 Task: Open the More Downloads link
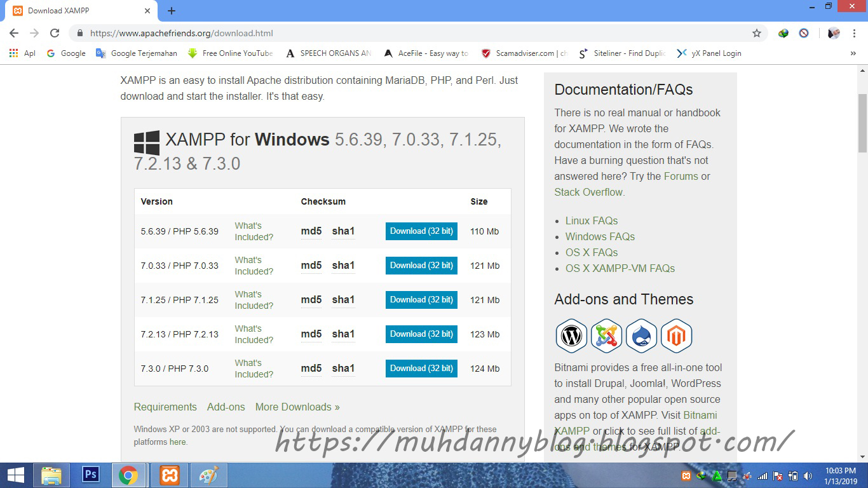(297, 407)
